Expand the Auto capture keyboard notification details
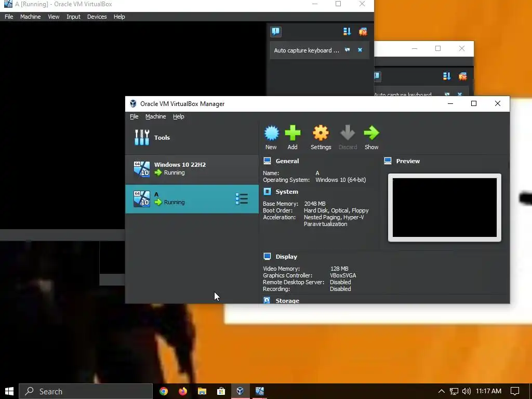The width and height of the screenshot is (532, 399). 348,50
